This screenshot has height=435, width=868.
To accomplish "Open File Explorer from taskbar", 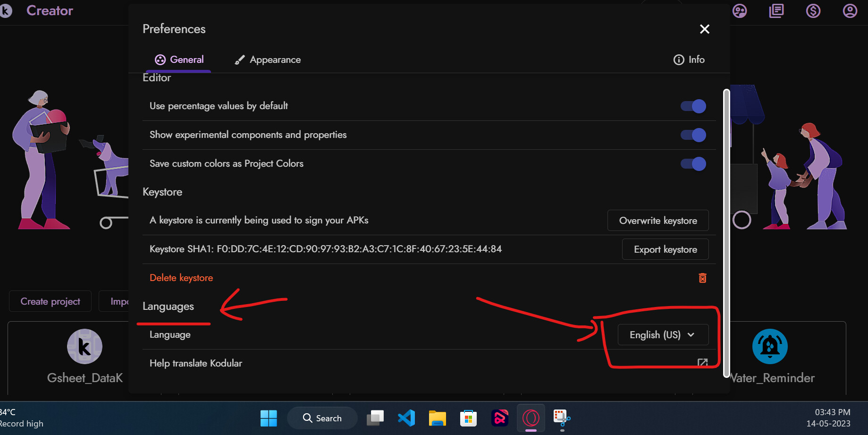I will coord(438,418).
